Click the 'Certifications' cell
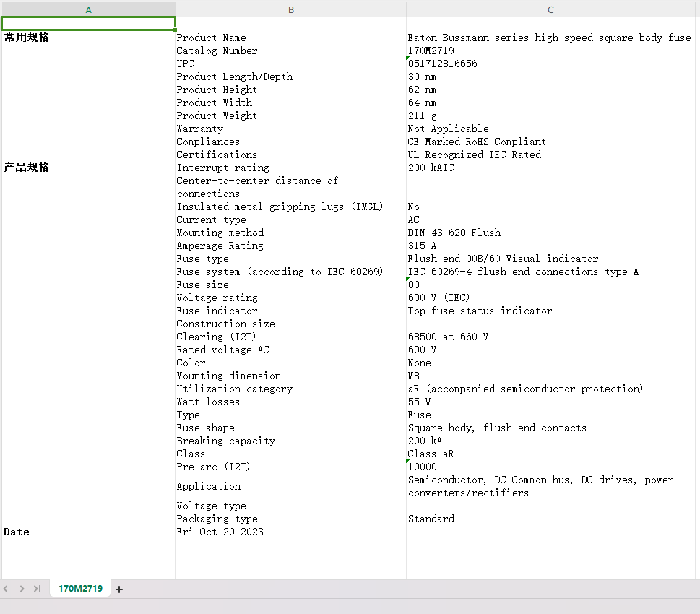Screen dimensions: 700x614 pos(290,154)
